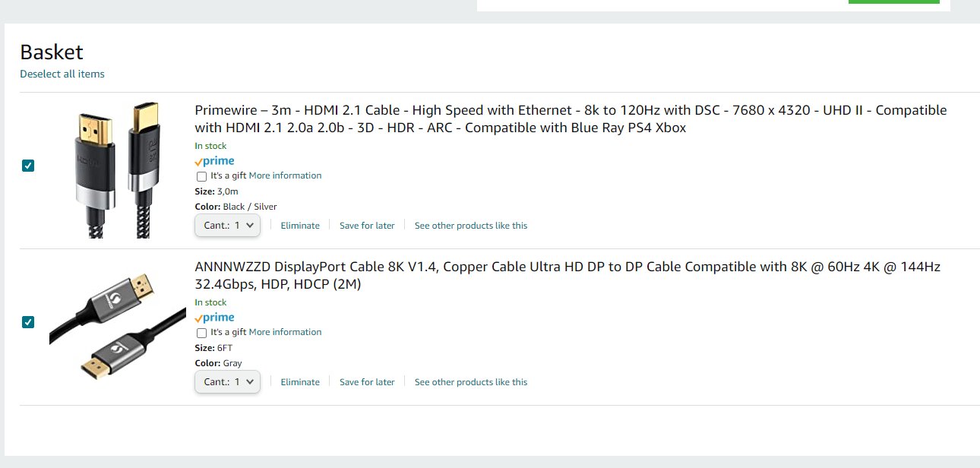Screen dimensions: 980x468
Task: Open More information for HDMI cable gift option
Action: [x=285, y=175]
